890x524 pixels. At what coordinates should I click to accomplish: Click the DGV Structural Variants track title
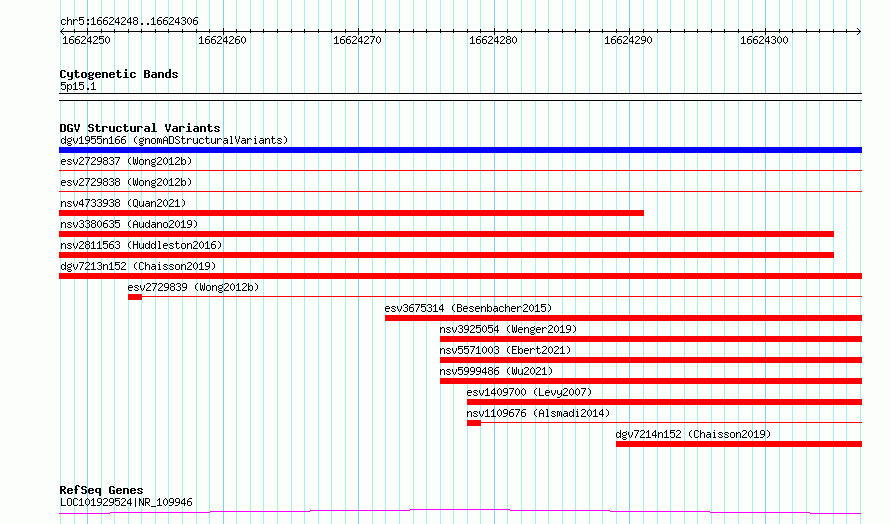coord(140,128)
